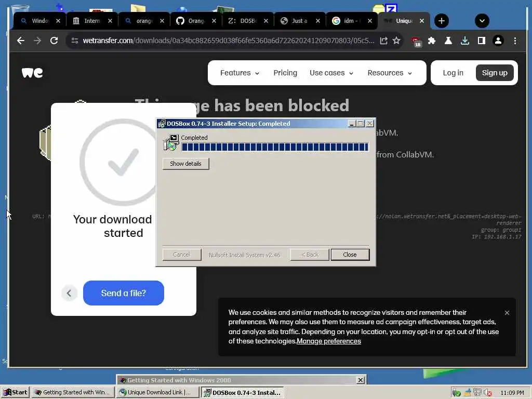Open a new browser tab
Image resolution: width=532 pixels, height=399 pixels.
tap(442, 21)
